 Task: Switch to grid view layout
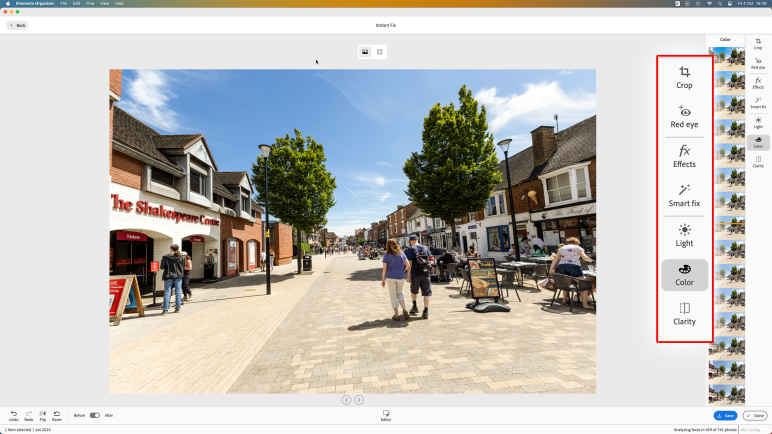coord(380,51)
